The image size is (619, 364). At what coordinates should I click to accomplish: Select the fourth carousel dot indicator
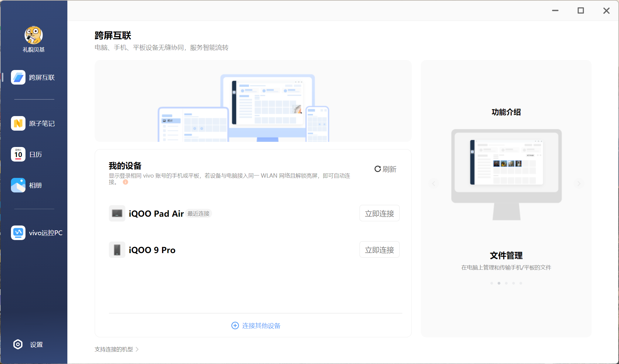click(x=513, y=283)
